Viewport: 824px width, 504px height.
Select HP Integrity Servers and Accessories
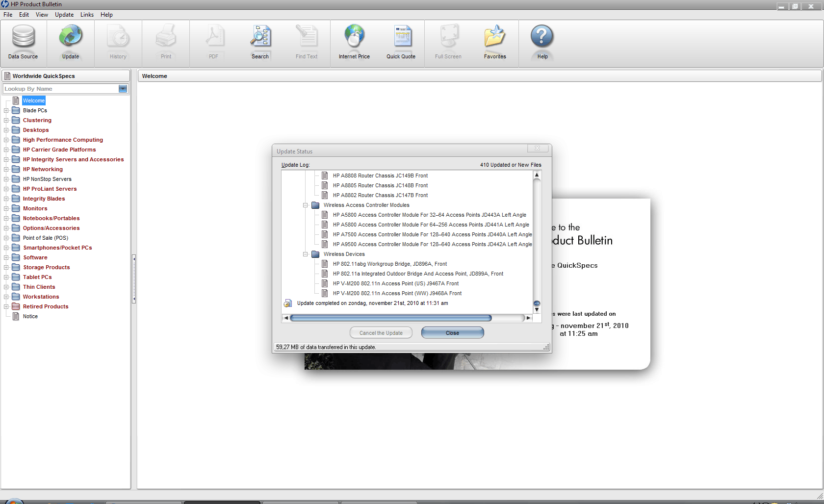[74, 159]
